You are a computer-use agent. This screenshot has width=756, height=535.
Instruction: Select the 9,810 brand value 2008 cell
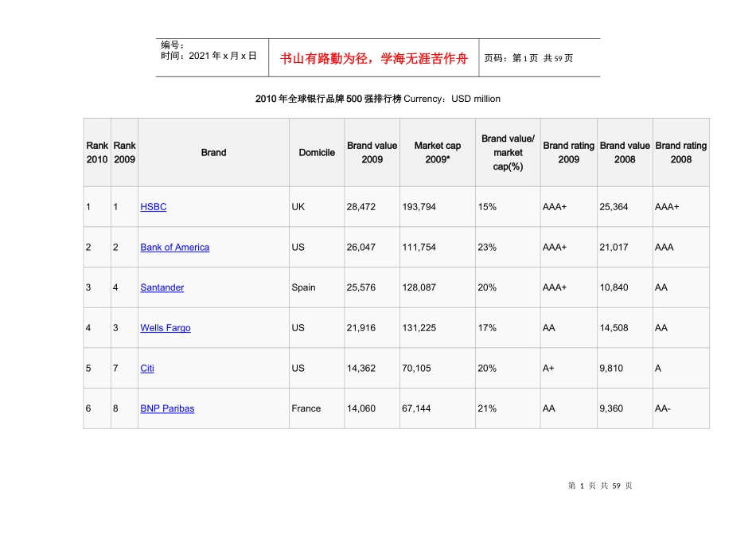click(x=625, y=369)
